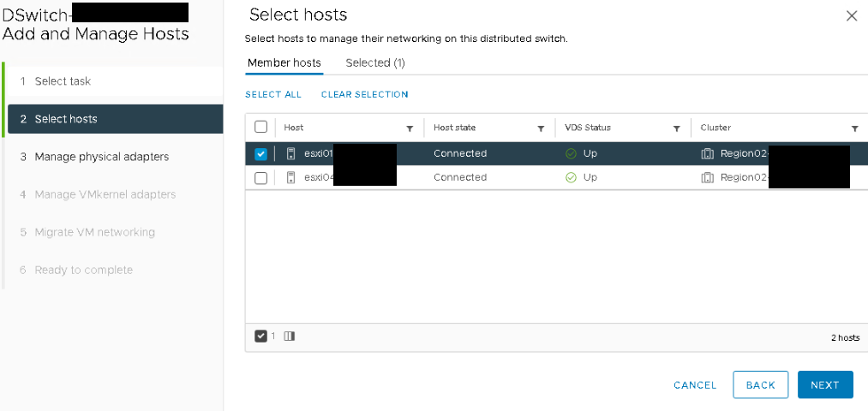Click the green Up status icon for esxi04
Viewport: 868px width, 411px height.
pos(571,177)
